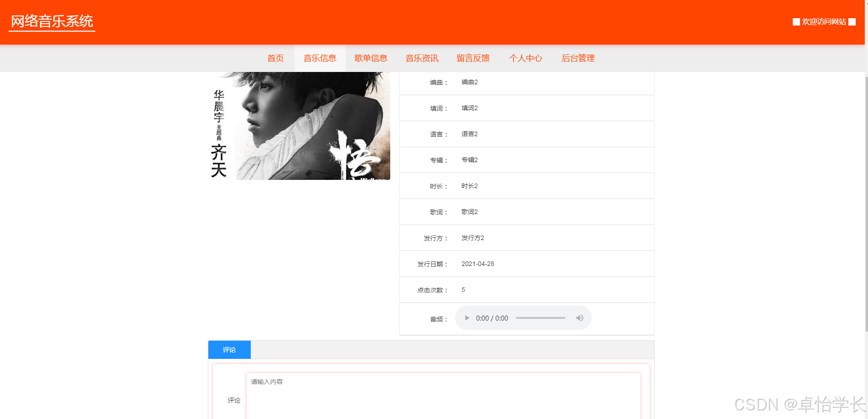Open 个人中心 page
This screenshot has height=419, width=868.
point(526,58)
